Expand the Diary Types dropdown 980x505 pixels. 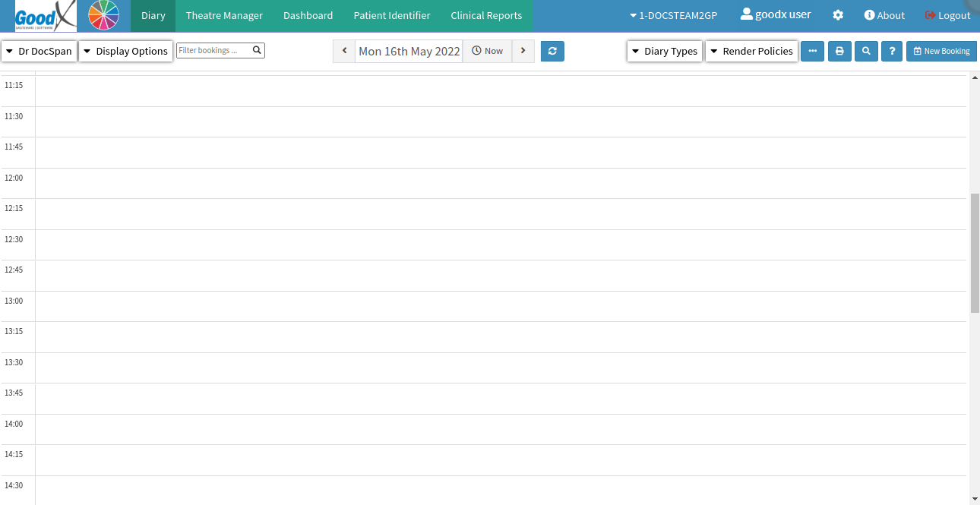point(664,51)
